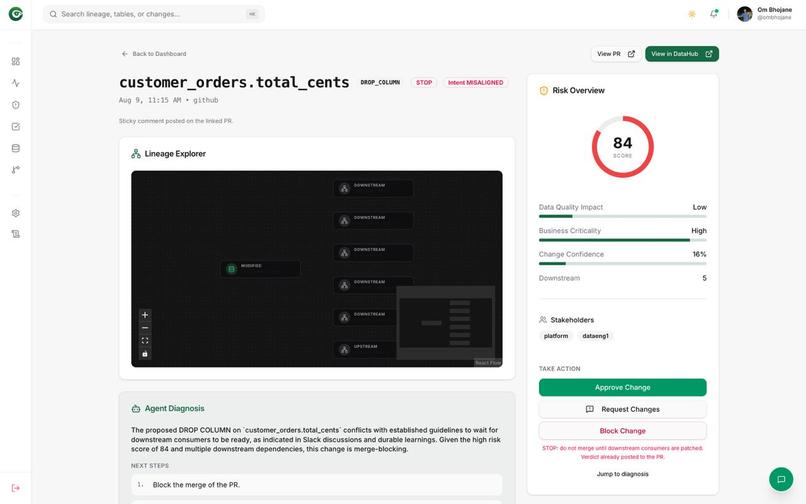The image size is (806, 504).
Task: Click the NEXT STEPS label
Action: tap(150, 466)
